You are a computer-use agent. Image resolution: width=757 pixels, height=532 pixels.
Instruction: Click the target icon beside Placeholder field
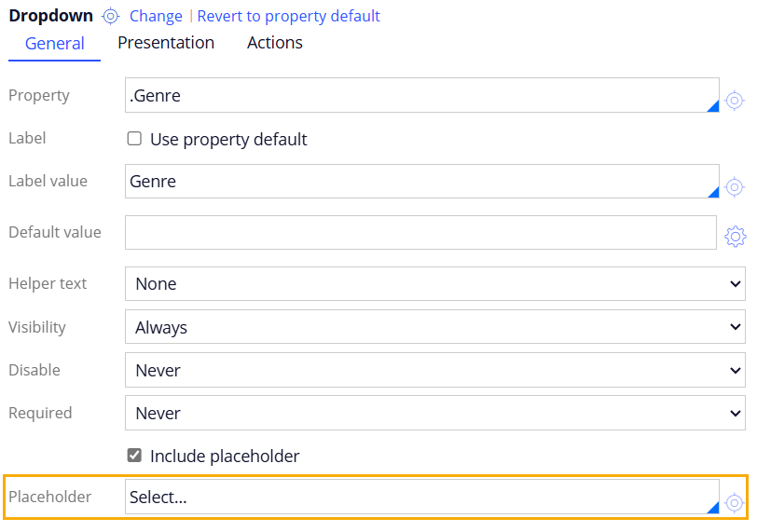735,503
